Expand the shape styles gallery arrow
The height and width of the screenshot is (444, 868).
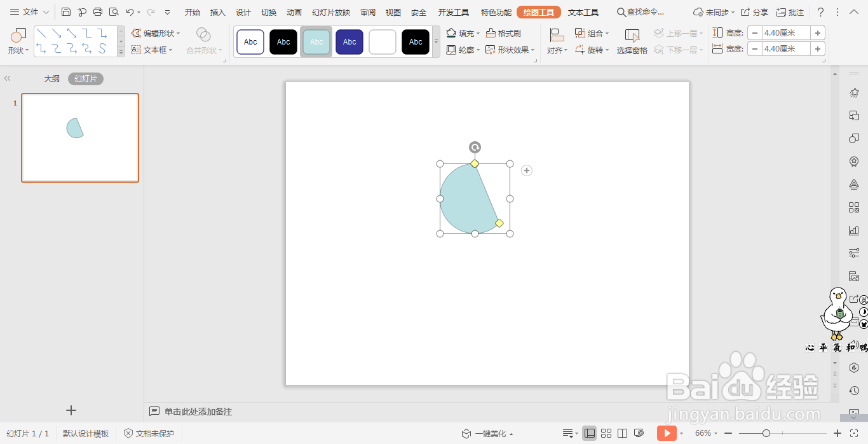(x=436, y=42)
